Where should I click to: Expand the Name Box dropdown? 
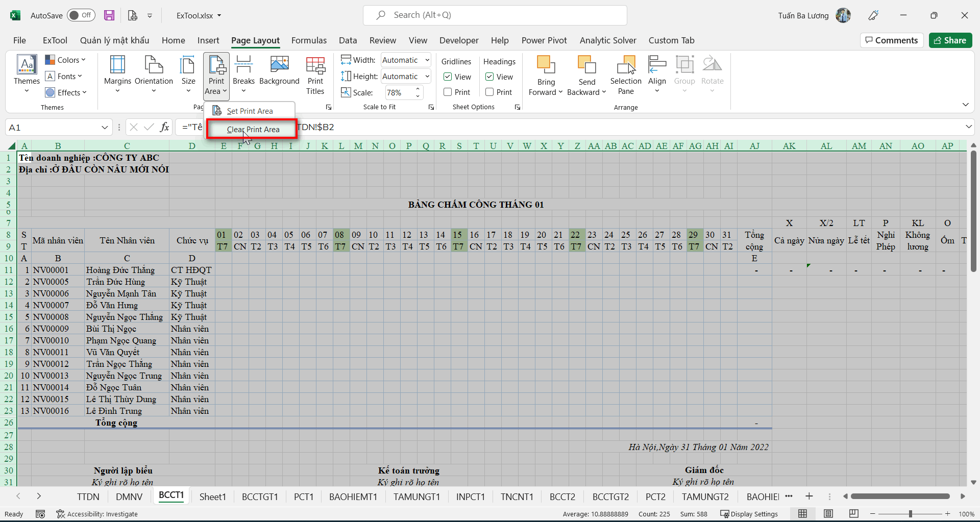coord(105,128)
